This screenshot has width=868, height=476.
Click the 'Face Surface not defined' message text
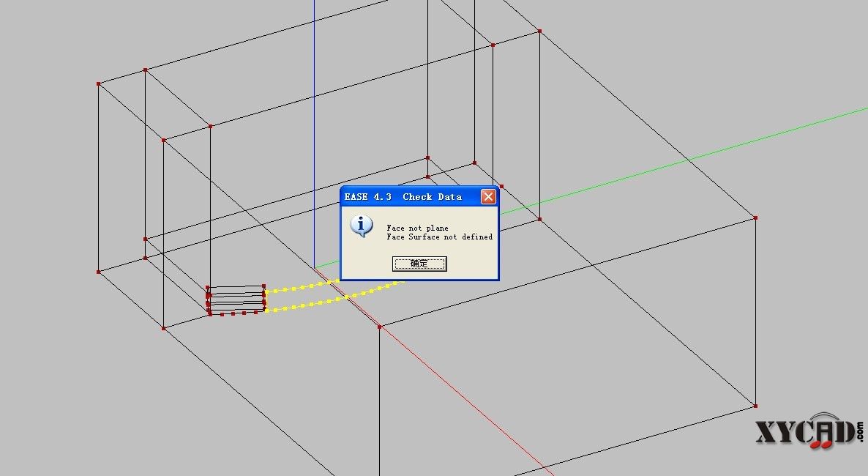(440, 237)
